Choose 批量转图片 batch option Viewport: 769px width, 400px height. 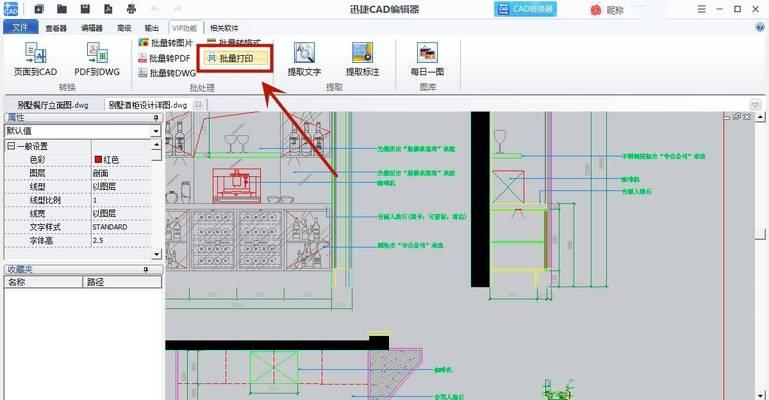coord(165,43)
